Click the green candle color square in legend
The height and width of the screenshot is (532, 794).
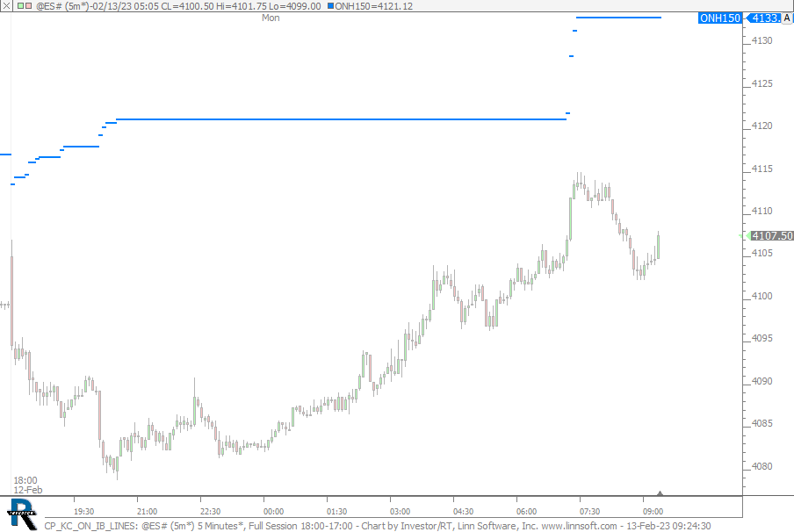[x=21, y=6]
